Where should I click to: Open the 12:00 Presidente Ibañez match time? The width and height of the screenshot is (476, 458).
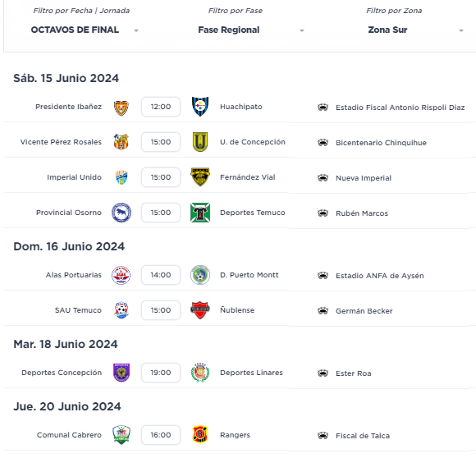161,107
